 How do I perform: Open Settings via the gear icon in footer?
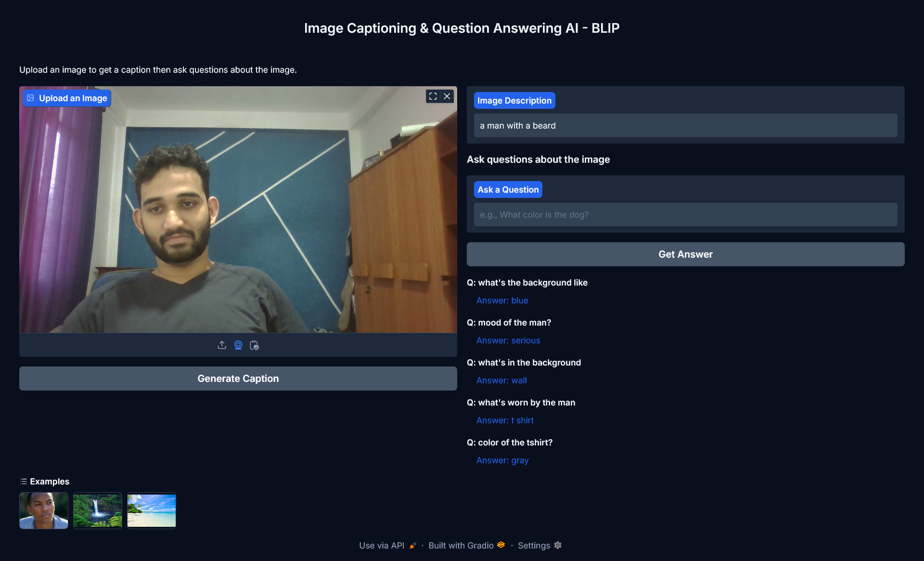(x=558, y=545)
